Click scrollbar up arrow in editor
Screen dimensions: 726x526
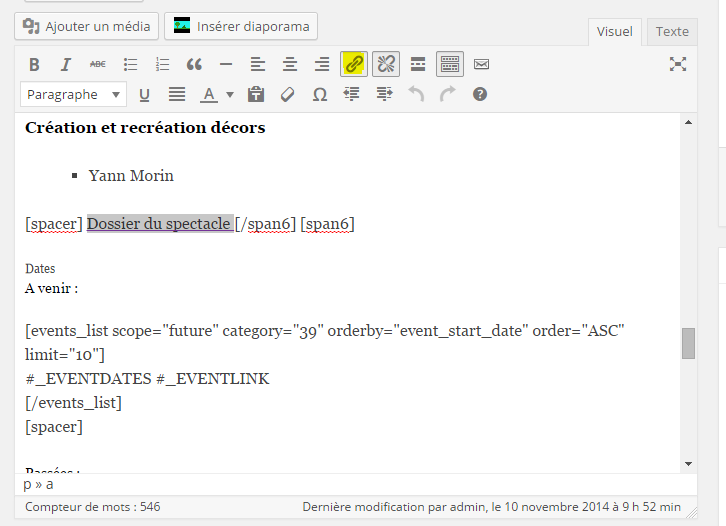[x=688, y=122]
